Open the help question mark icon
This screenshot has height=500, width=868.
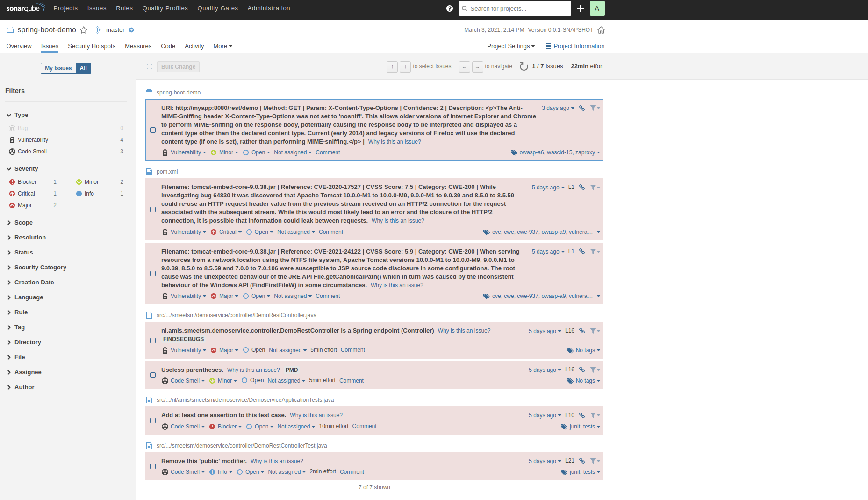click(449, 8)
